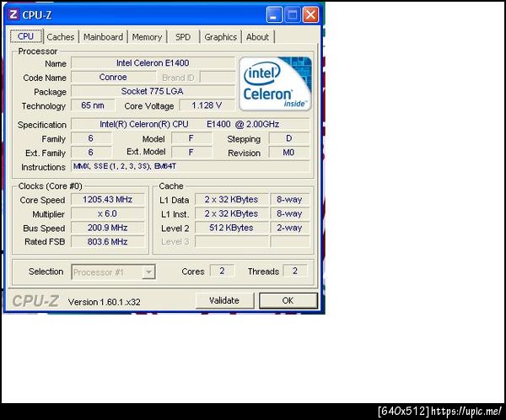Click the Package value 'Socket 775 LGA'
This screenshot has width=506, height=420.
click(153, 91)
